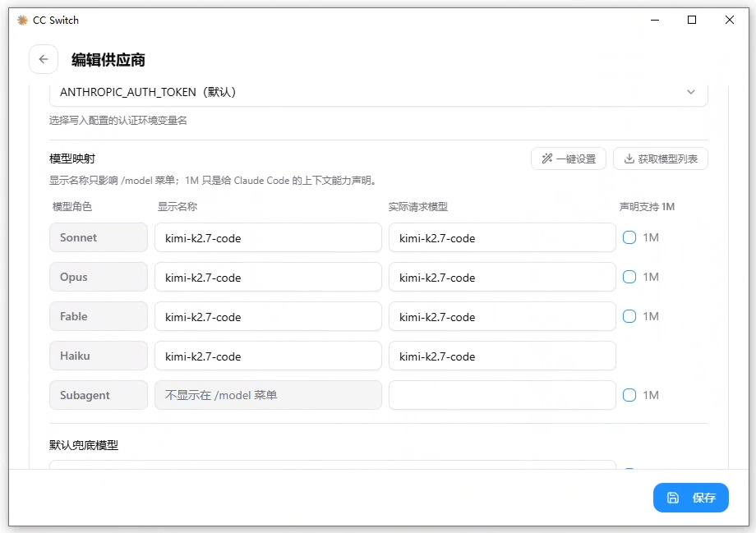
Task: Click the download icon in 获取模型列表
Action: 629,159
